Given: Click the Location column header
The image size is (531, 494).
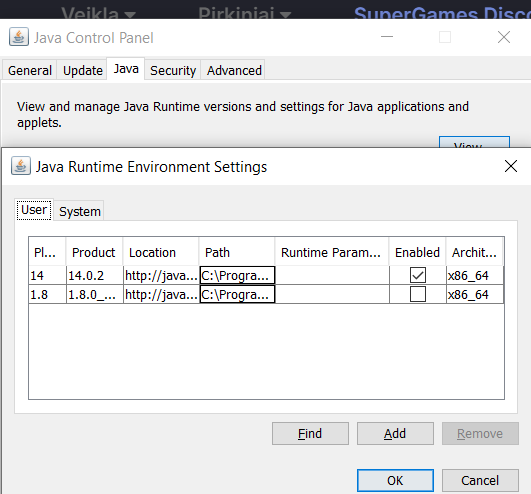Looking at the screenshot, I should tap(161, 252).
